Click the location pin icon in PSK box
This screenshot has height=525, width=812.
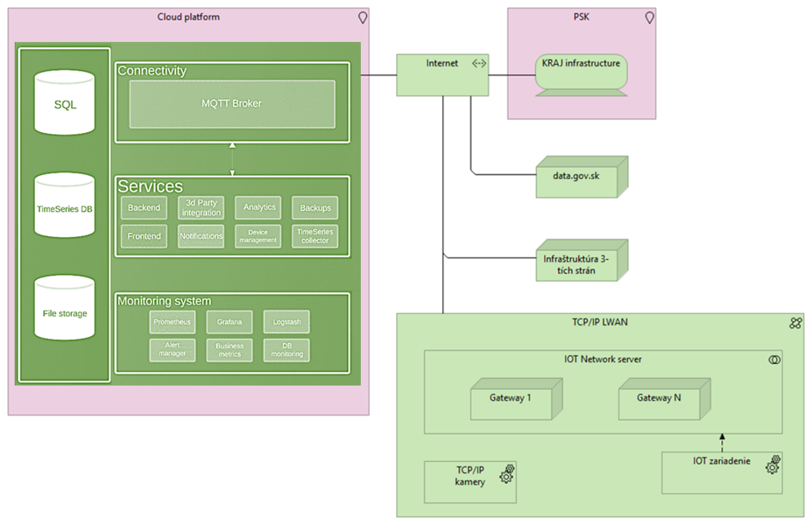(649, 18)
